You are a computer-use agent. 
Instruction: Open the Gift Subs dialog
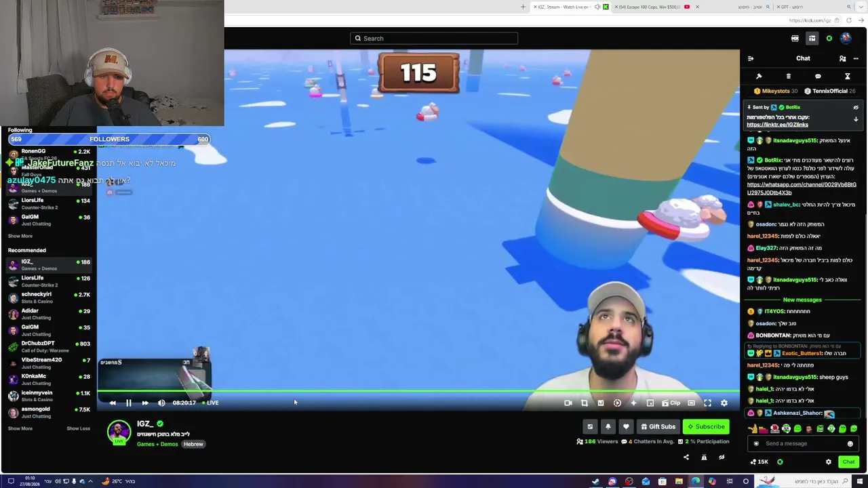pyautogui.click(x=658, y=426)
